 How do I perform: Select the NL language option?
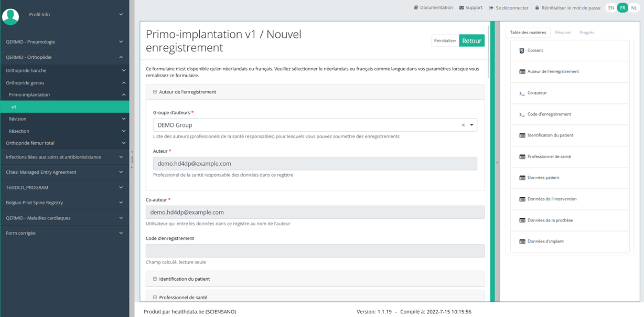pos(634,8)
